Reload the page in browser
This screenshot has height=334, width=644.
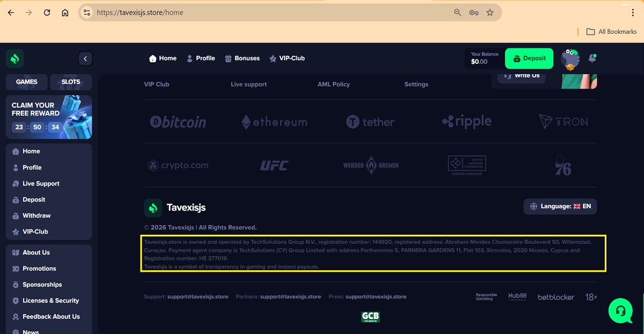(x=47, y=12)
